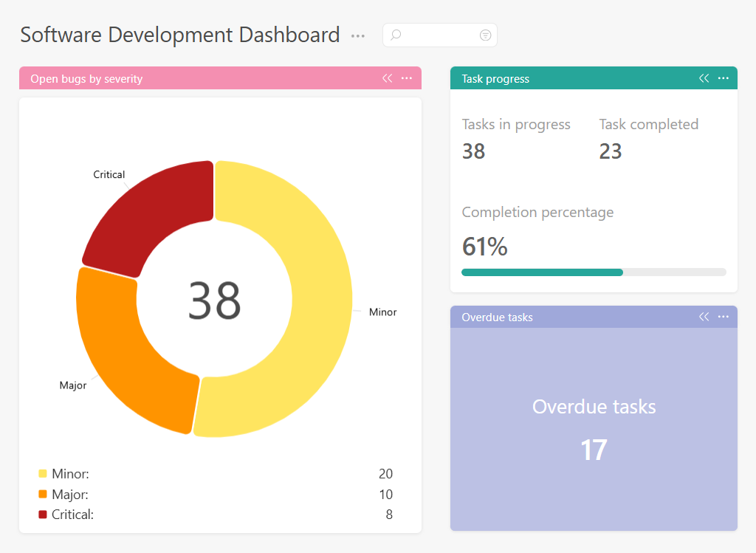Click the Open bugs by severity header title
Screen dimensions: 756x553
pos(86,78)
